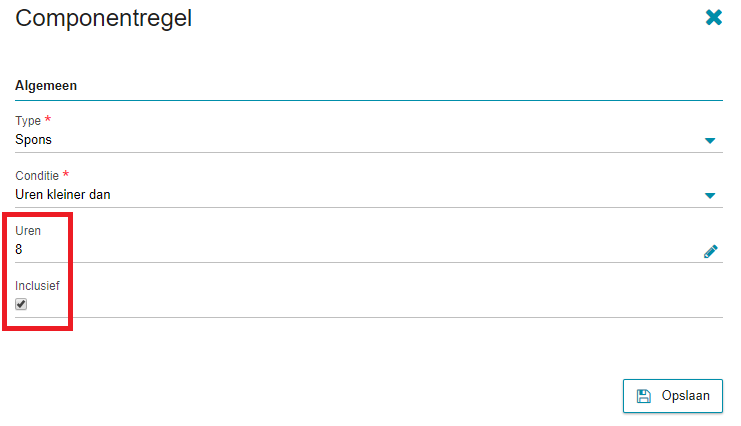Click the red asterisk beside Conditie
Viewport: 741px width, 426px height.
66,174
